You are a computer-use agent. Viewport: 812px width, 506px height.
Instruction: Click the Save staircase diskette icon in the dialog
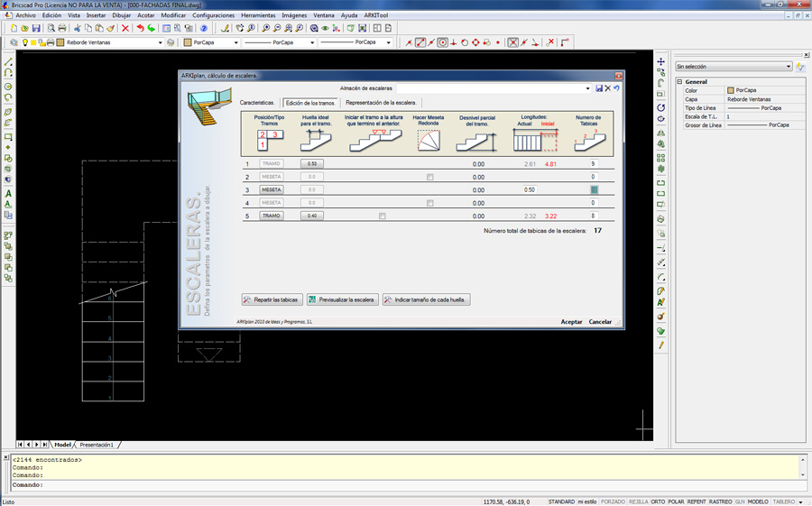(x=599, y=88)
